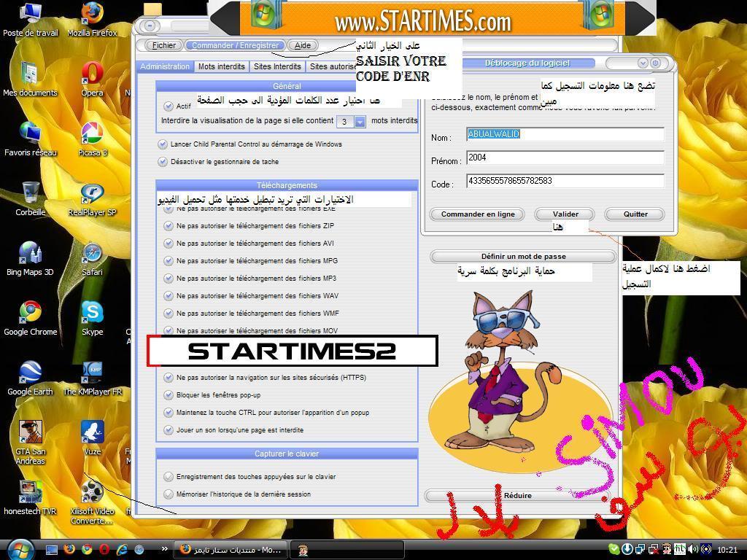This screenshot has width=747, height=560.
Task: Click the Réduire button
Action: (517, 496)
